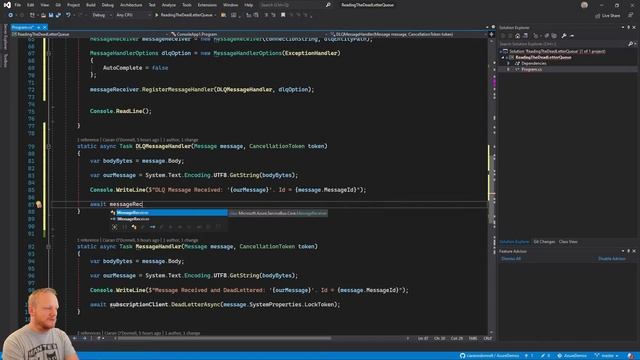Open the View menu
Screen dimensions: 640x360
click(44, 5)
